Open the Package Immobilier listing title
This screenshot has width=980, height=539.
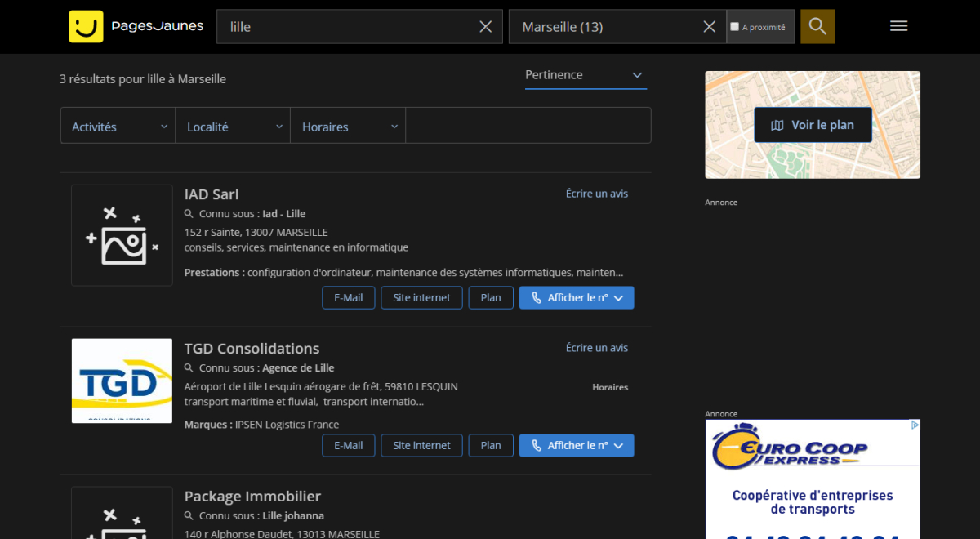[x=252, y=497]
